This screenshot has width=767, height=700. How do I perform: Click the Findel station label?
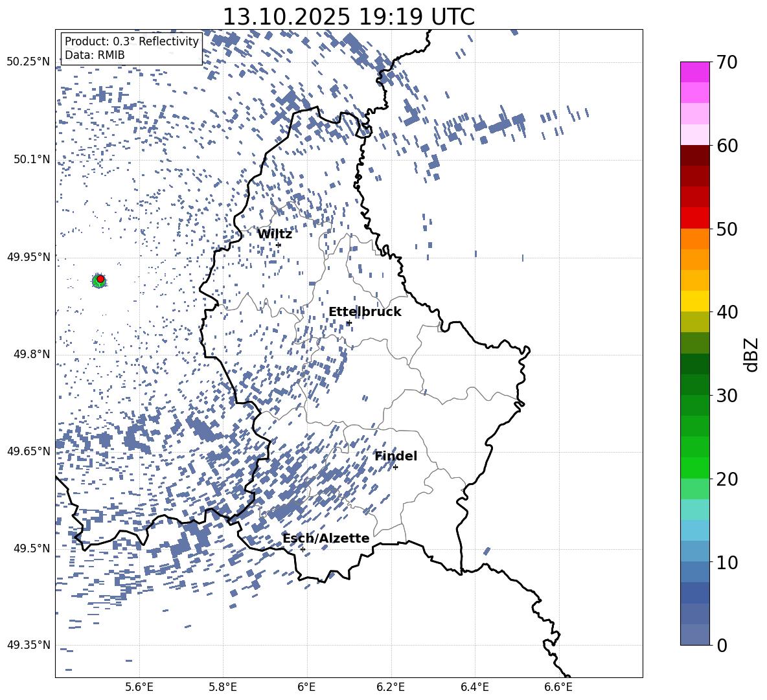(x=396, y=456)
